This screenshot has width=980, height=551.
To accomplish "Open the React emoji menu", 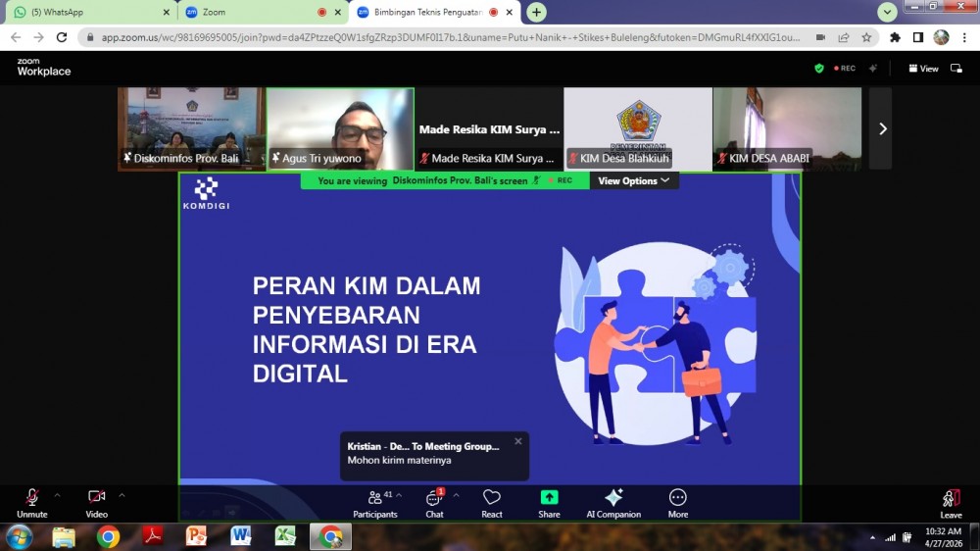I will point(492,503).
